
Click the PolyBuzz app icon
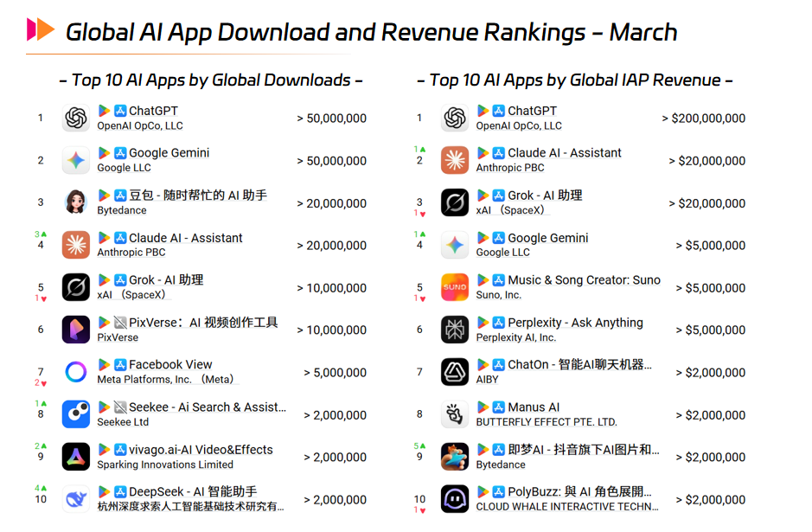[454, 499]
